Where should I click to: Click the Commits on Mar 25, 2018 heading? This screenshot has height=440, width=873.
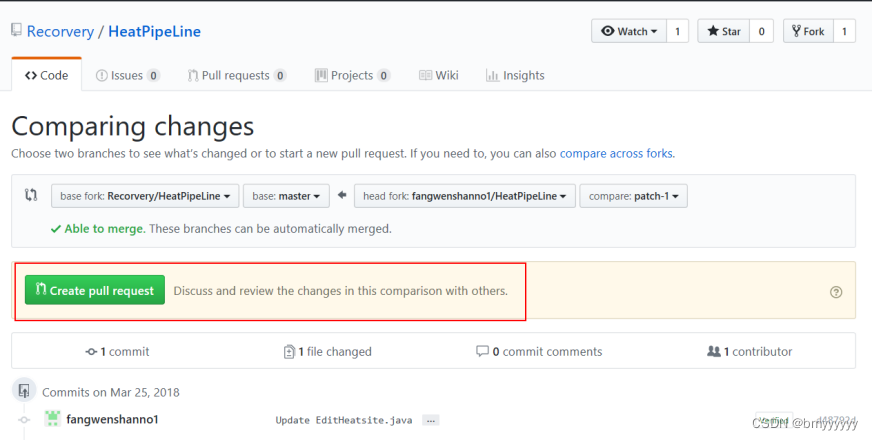coord(111,392)
